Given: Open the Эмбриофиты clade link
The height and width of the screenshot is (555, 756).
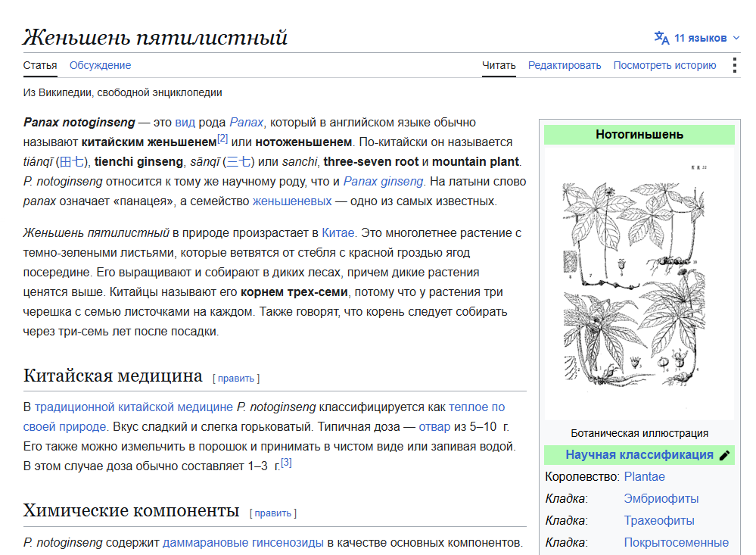Looking at the screenshot, I should pyautogui.click(x=661, y=498).
